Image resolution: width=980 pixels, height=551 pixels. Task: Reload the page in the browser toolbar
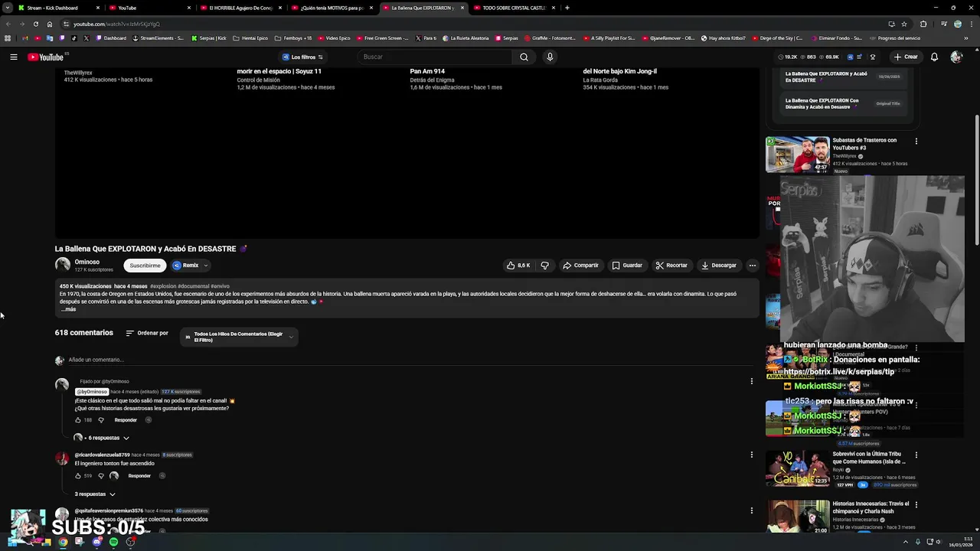coord(35,24)
